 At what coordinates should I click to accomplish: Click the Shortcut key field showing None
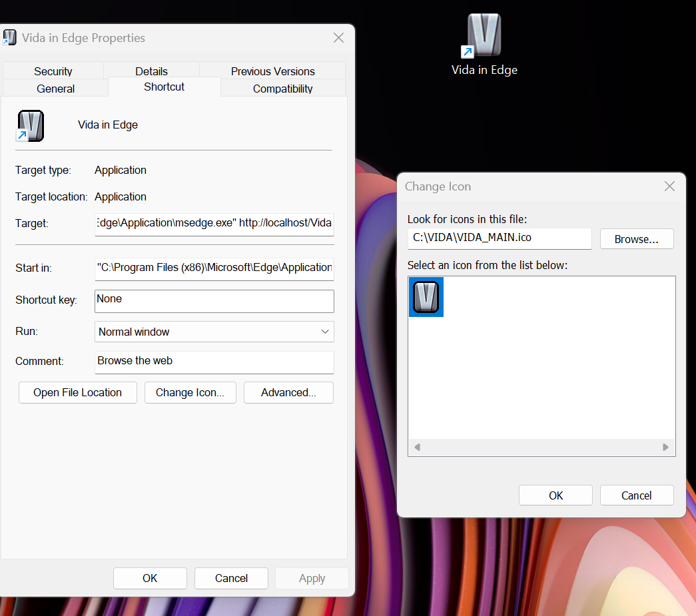[x=214, y=301]
